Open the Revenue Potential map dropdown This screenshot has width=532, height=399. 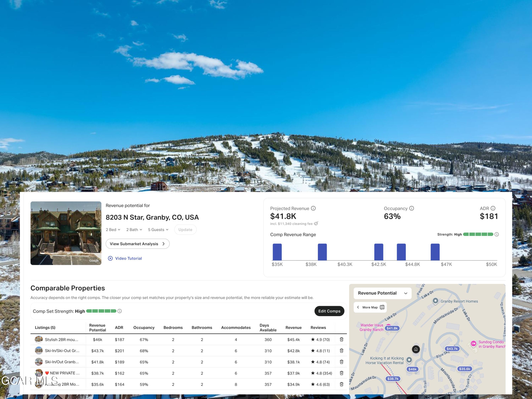click(382, 293)
